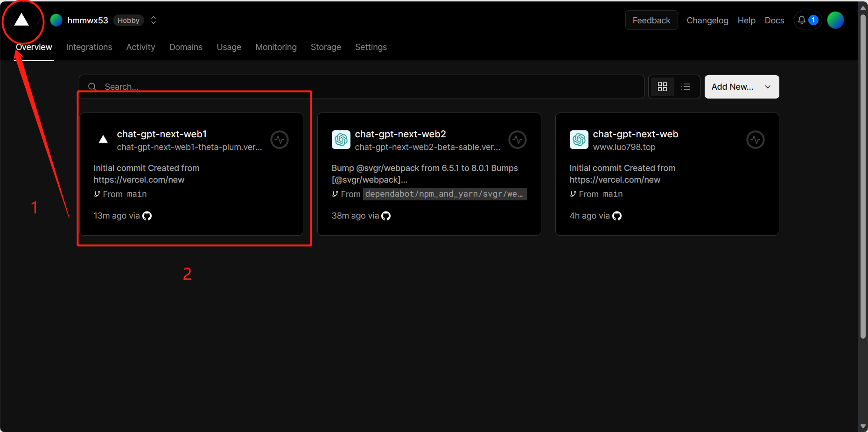Expand the team switcher chevrons

154,20
